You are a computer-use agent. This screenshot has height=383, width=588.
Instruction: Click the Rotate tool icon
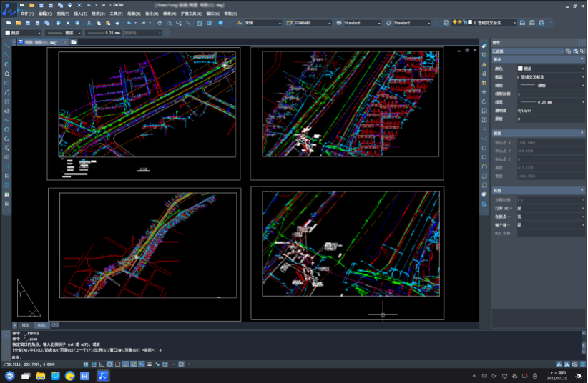point(484,101)
